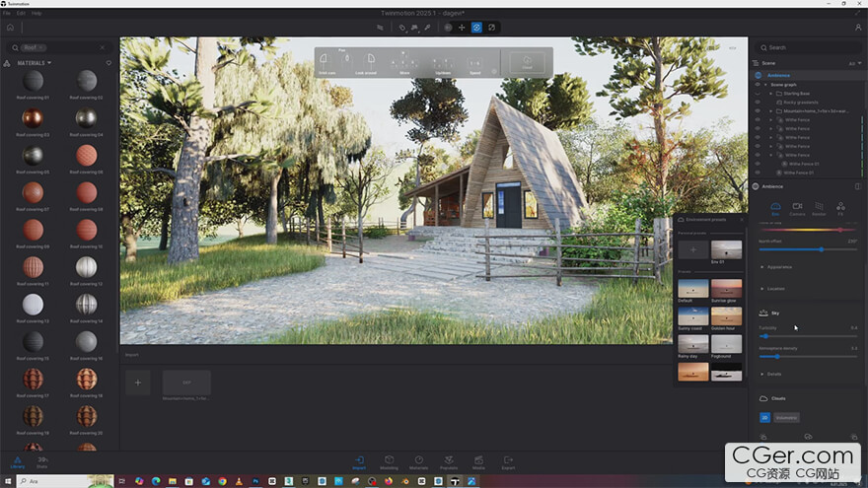868x488 pixels.
Task: Click the account profile icon
Action: point(858,28)
